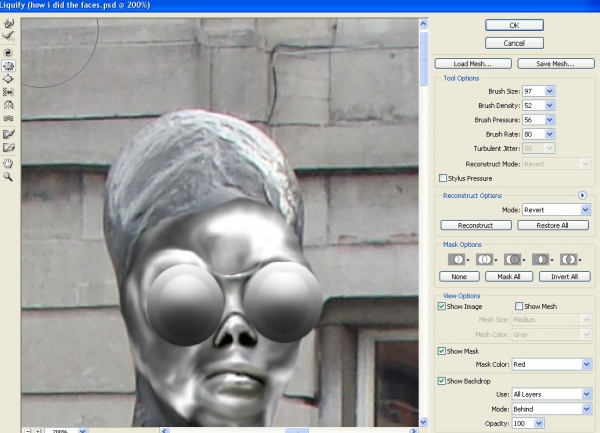This screenshot has height=433, width=600.
Task: Click the Load Mesh button
Action: (x=473, y=63)
